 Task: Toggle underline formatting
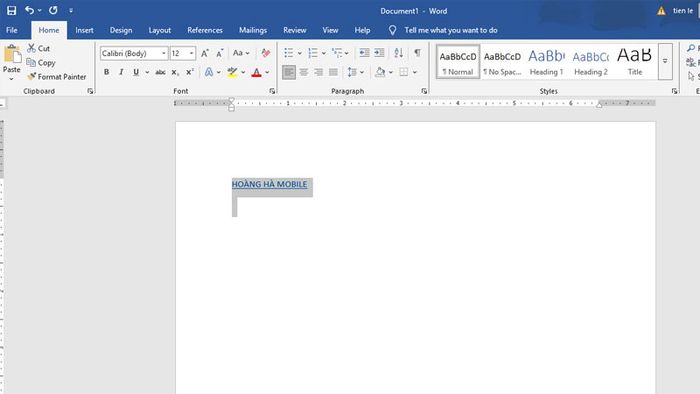coord(136,72)
